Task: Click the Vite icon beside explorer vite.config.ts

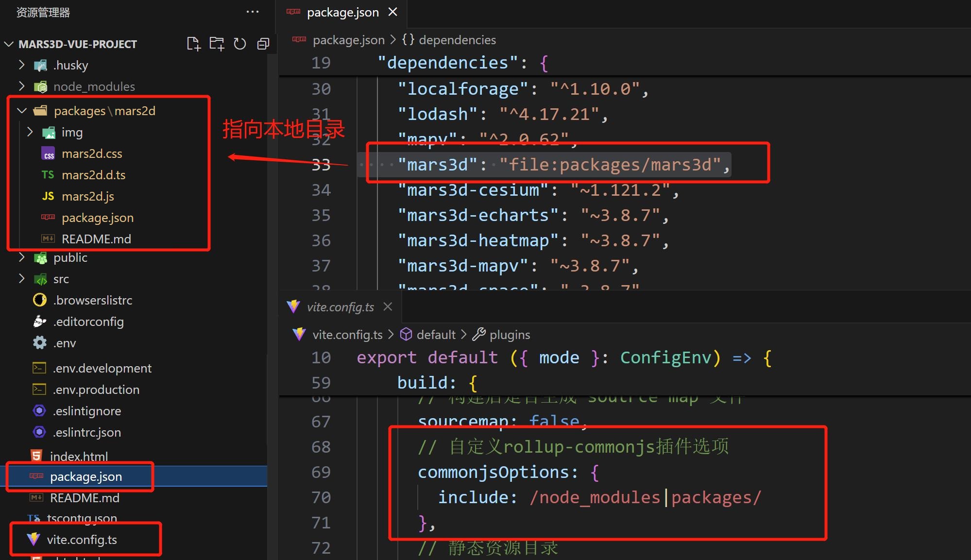Action: (x=34, y=540)
